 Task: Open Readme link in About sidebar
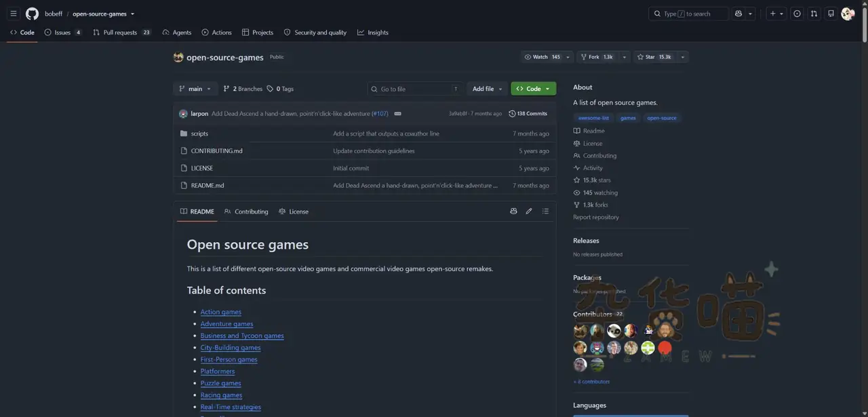589,131
